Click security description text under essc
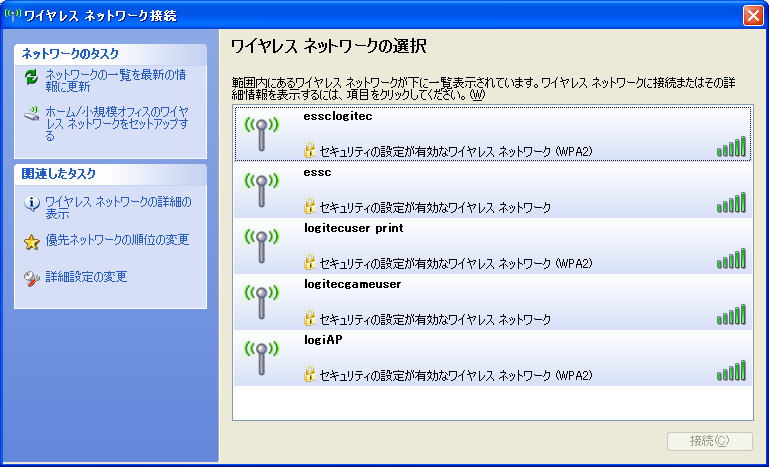Image resolution: width=769 pixels, height=467 pixels. (435, 208)
